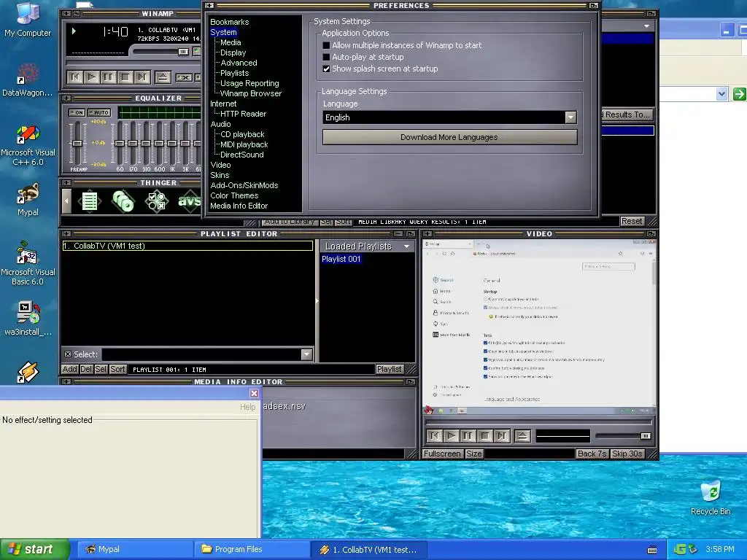Click the 170 Hz equalizer band slider
The height and width of the screenshot is (560, 747).
coord(133,143)
